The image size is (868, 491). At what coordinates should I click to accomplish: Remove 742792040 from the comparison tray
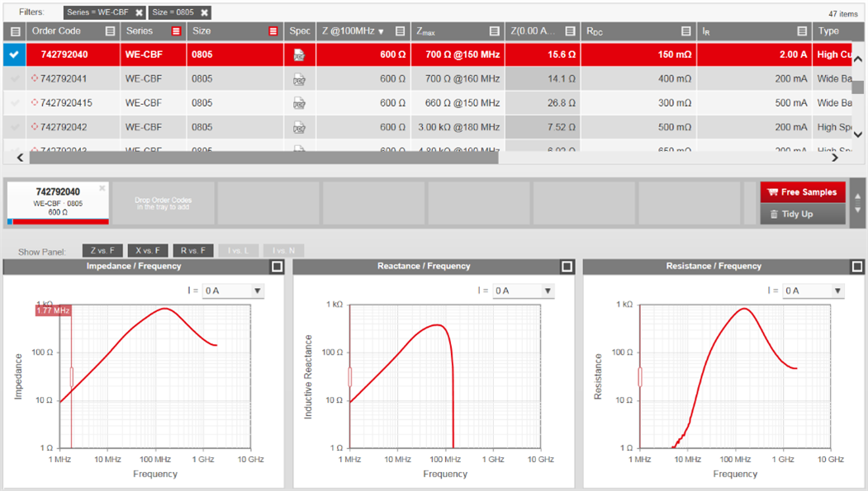[102, 188]
